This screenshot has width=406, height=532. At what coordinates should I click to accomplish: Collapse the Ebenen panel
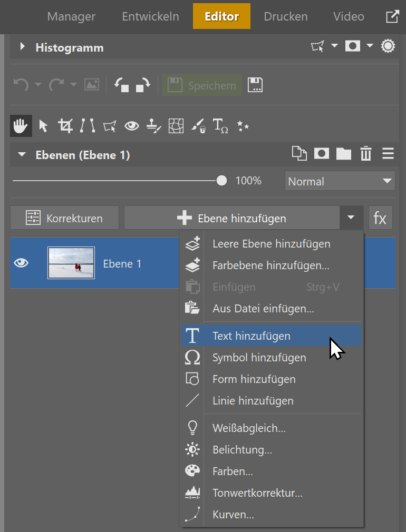[22, 155]
